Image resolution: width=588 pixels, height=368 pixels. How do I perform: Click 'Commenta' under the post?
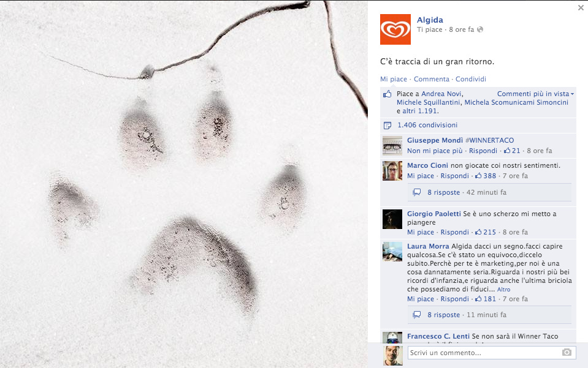[431, 79]
